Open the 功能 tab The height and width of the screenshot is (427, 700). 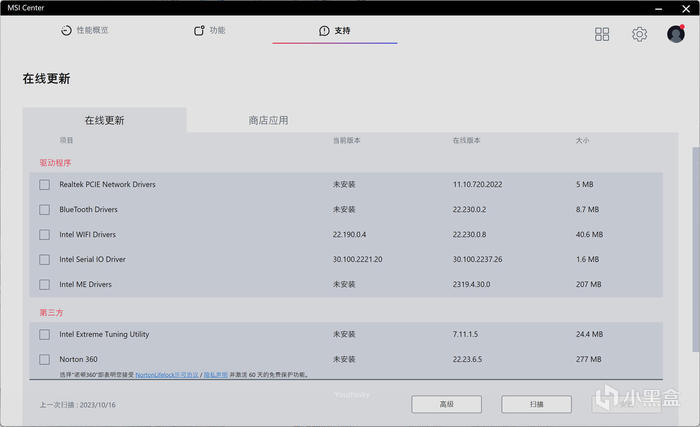pyautogui.click(x=209, y=30)
